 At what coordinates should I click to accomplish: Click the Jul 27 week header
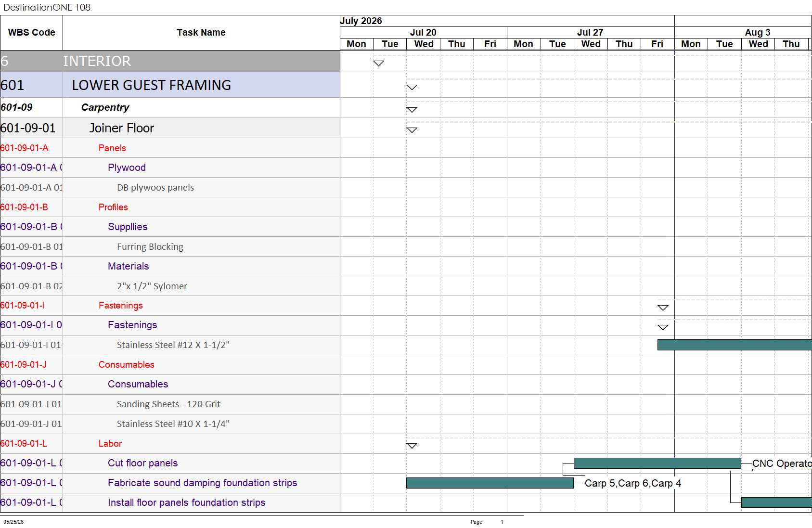click(x=590, y=32)
